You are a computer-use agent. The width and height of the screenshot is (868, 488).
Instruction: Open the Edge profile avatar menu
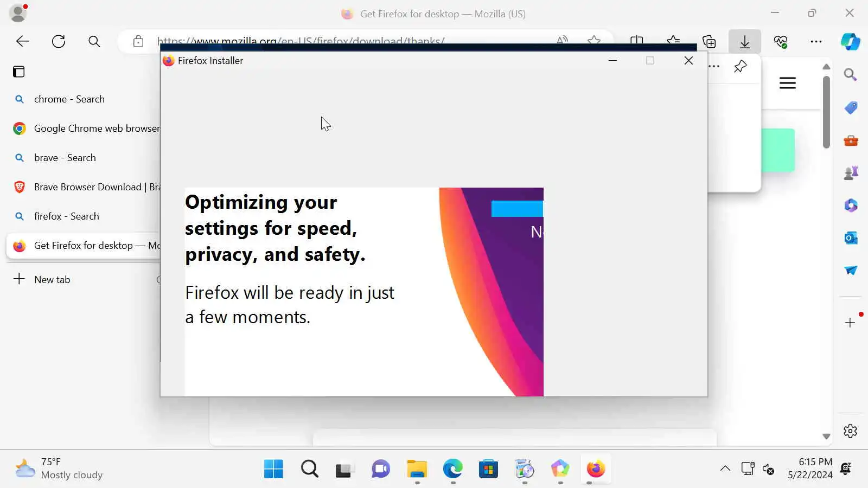click(x=18, y=13)
